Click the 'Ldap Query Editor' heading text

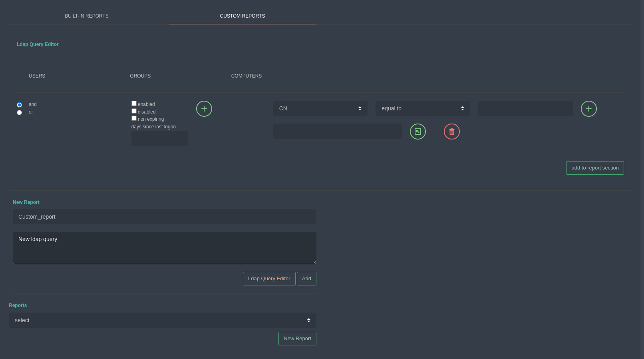click(x=38, y=44)
